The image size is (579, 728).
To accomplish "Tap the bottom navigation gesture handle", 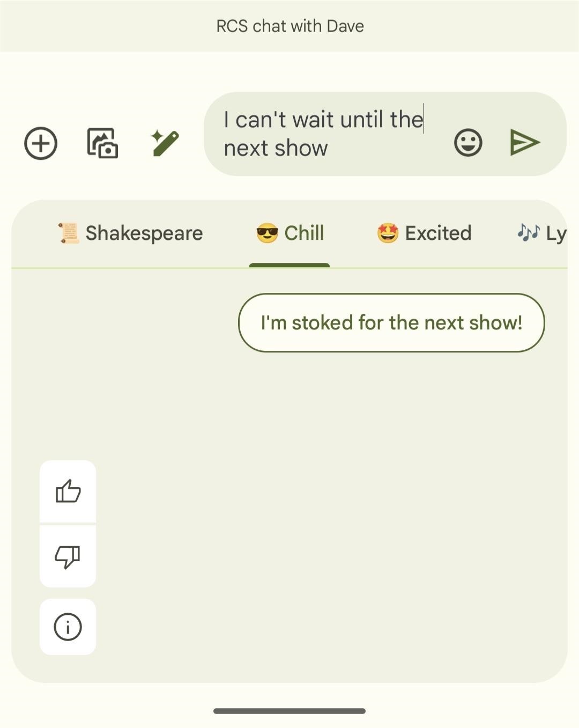I will coord(289,711).
